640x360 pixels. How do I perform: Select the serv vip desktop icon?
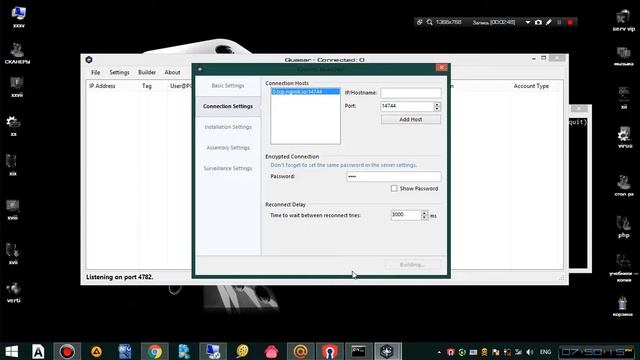(624, 21)
